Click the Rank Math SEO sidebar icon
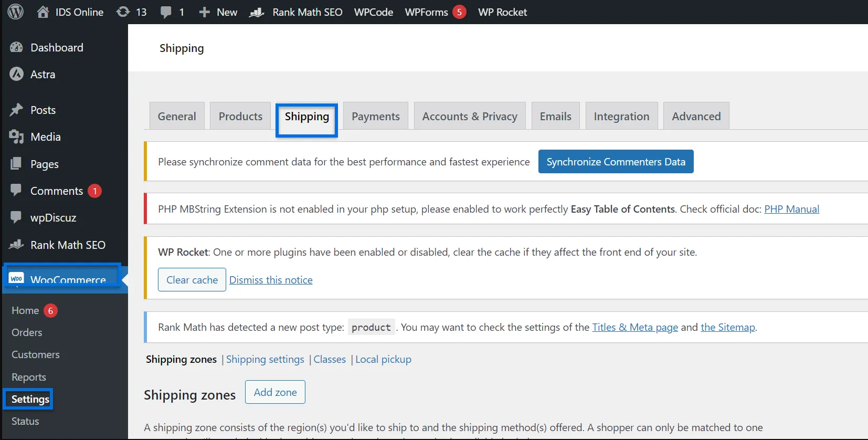The image size is (868, 440). tap(16, 244)
